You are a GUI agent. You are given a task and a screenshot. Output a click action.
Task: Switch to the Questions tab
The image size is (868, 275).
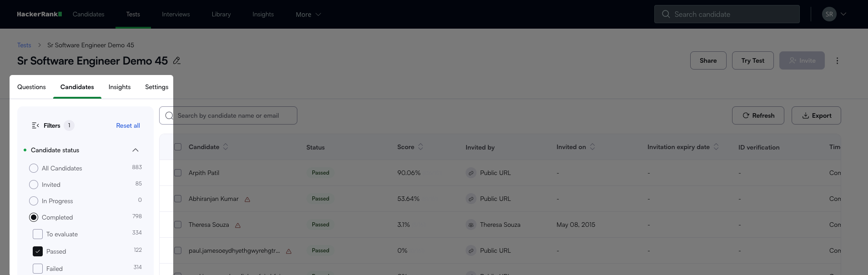tap(31, 87)
